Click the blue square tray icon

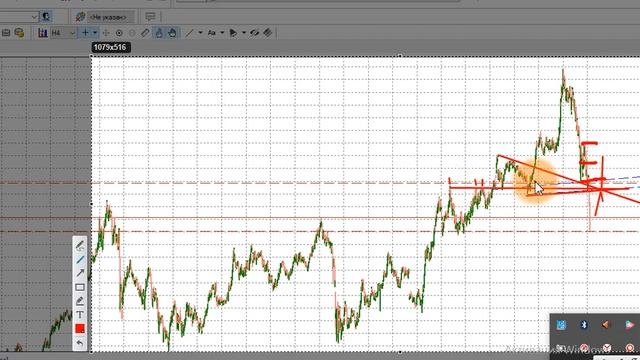click(561, 325)
